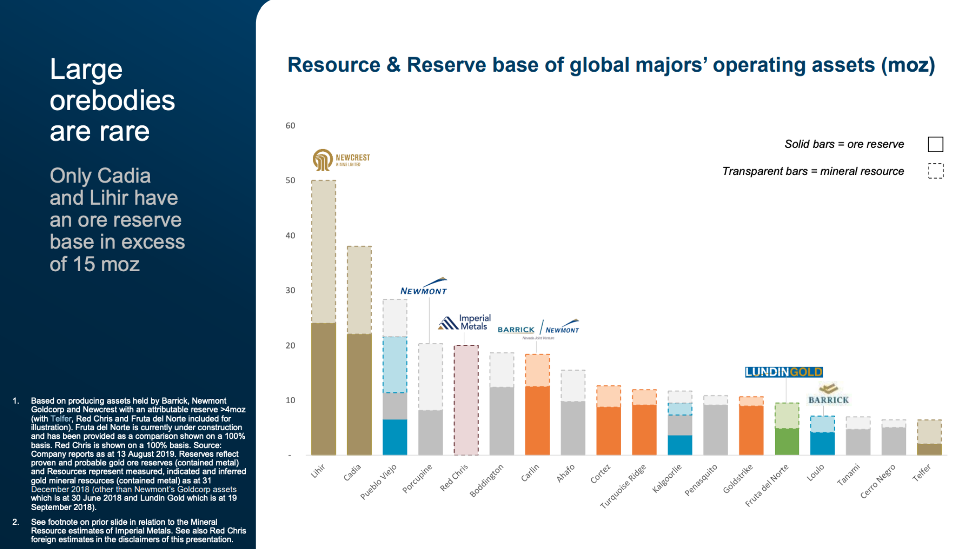Click the 'Turquoise Ridge' axis label
980x549 pixels.
623,486
